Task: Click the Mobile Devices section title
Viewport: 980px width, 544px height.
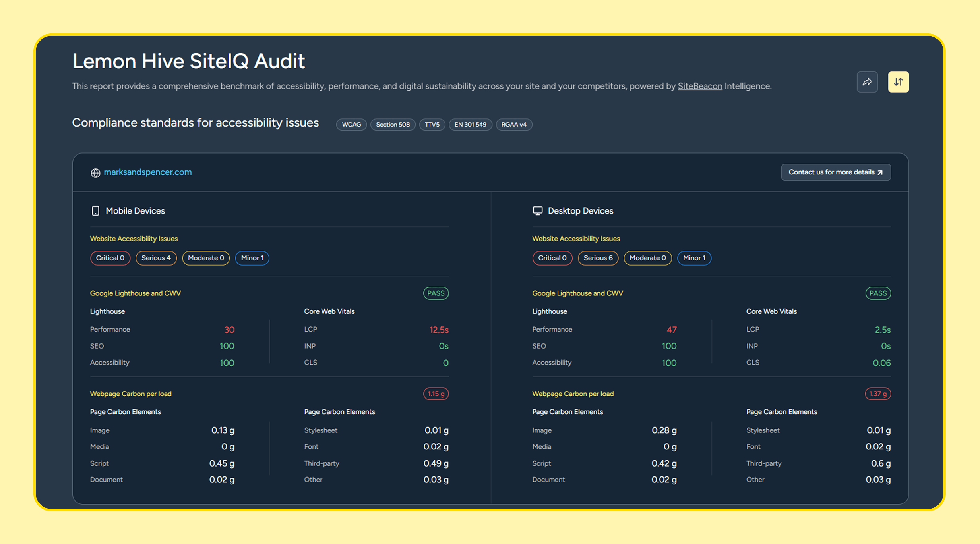Action: pos(135,211)
